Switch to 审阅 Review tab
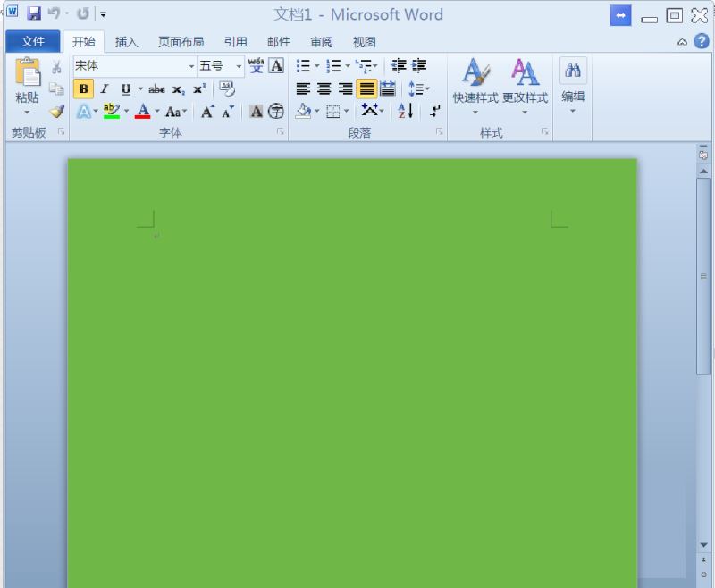Viewport: 715px width, 588px height. (322, 42)
